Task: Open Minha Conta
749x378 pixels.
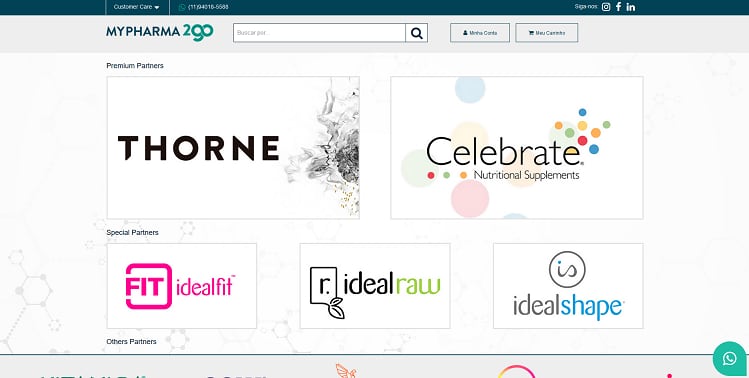Action: click(480, 33)
